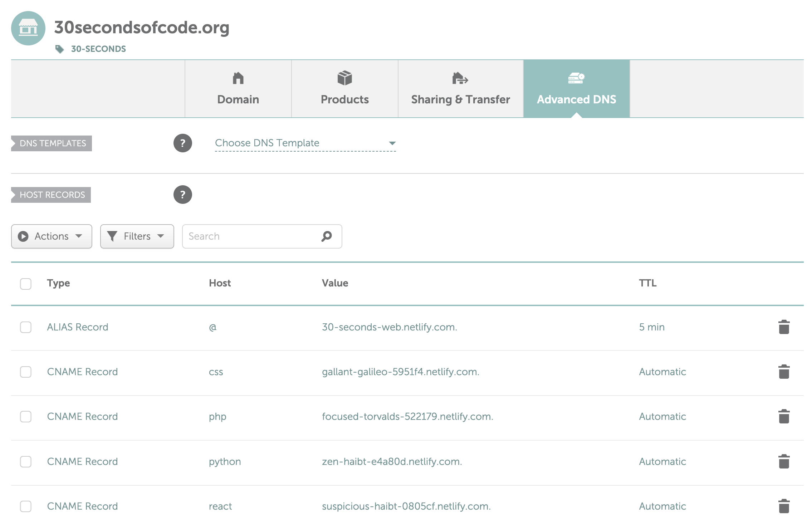Check the select-all checkbox in table header
812x525 pixels.
(25, 284)
